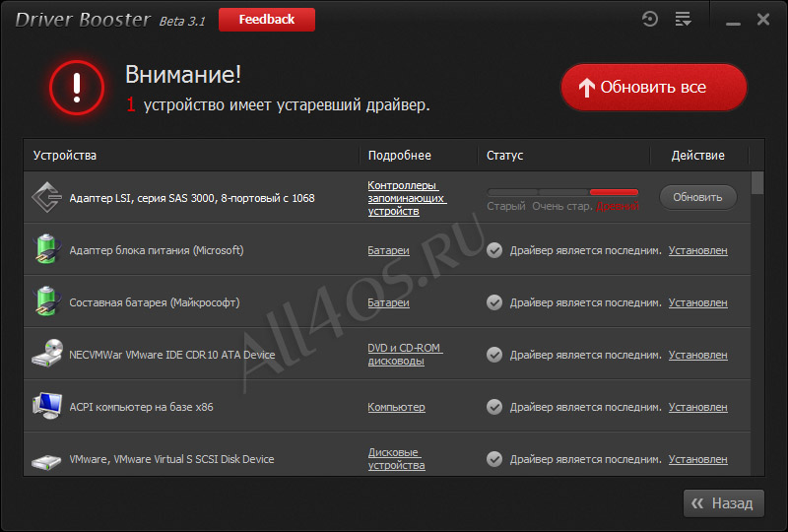
Task: Click the Очень стар. status label
Action: pyautogui.click(x=562, y=206)
